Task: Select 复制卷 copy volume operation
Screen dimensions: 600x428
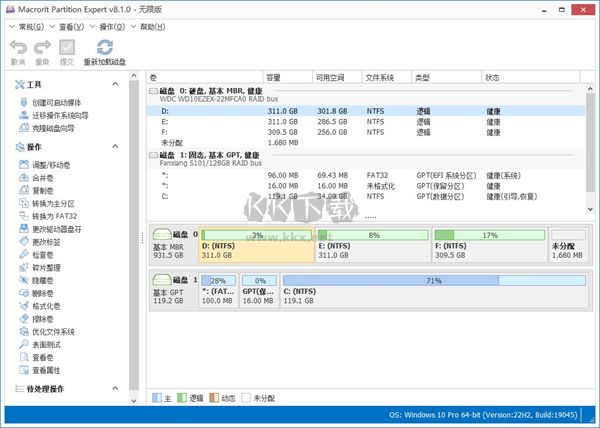Action: tap(36, 190)
